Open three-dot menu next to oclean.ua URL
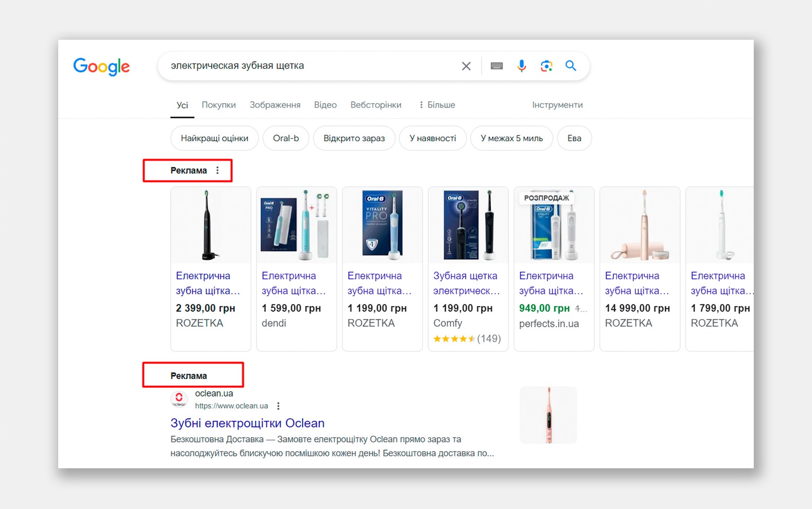Image resolution: width=812 pixels, height=509 pixels. tap(278, 406)
